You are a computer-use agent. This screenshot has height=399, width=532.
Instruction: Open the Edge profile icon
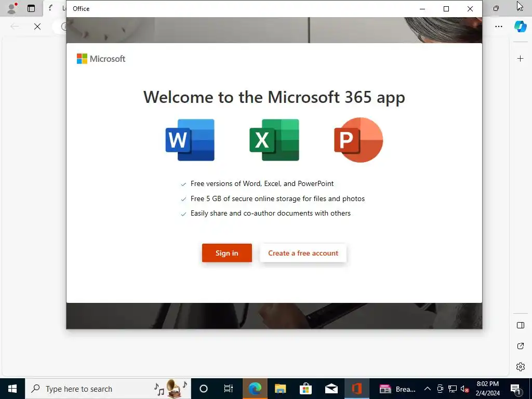point(12,8)
